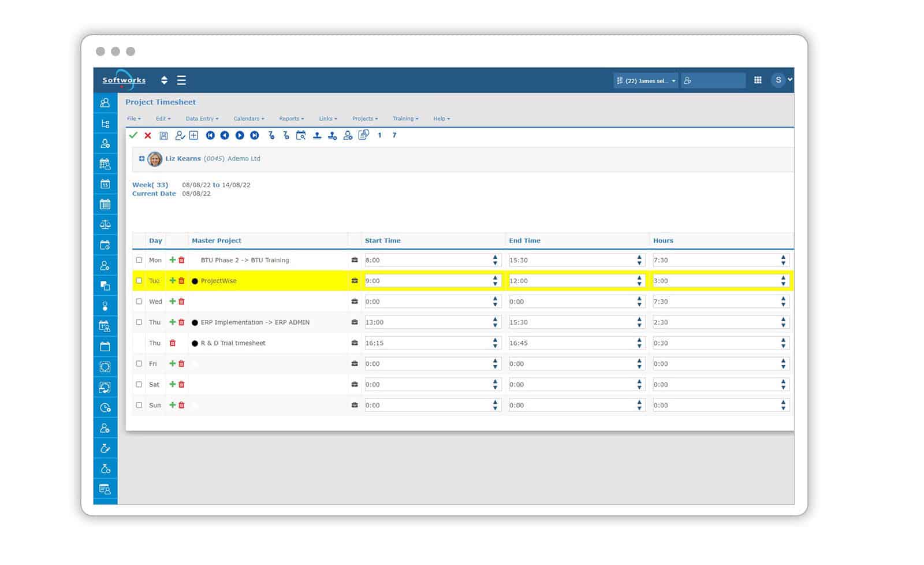This screenshot has height=565, width=924.
Task: Navigate to the first record using toolbar arrow
Action: (210, 135)
